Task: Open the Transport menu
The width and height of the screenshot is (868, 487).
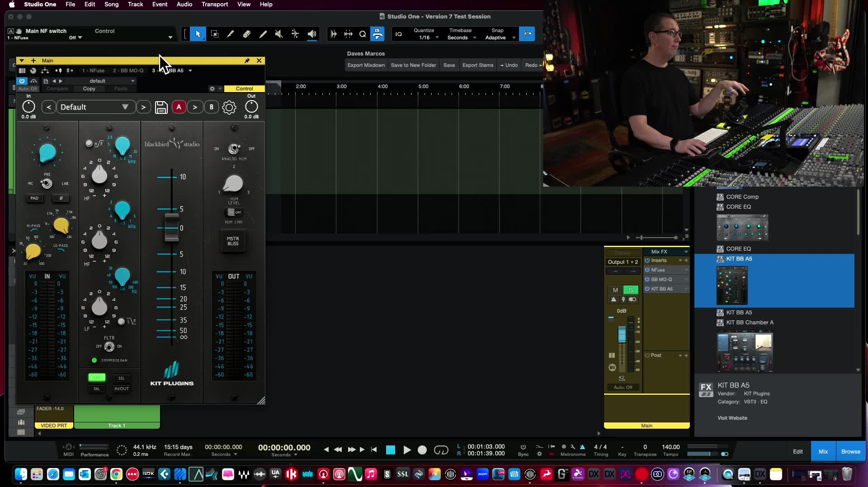Action: [x=215, y=4]
